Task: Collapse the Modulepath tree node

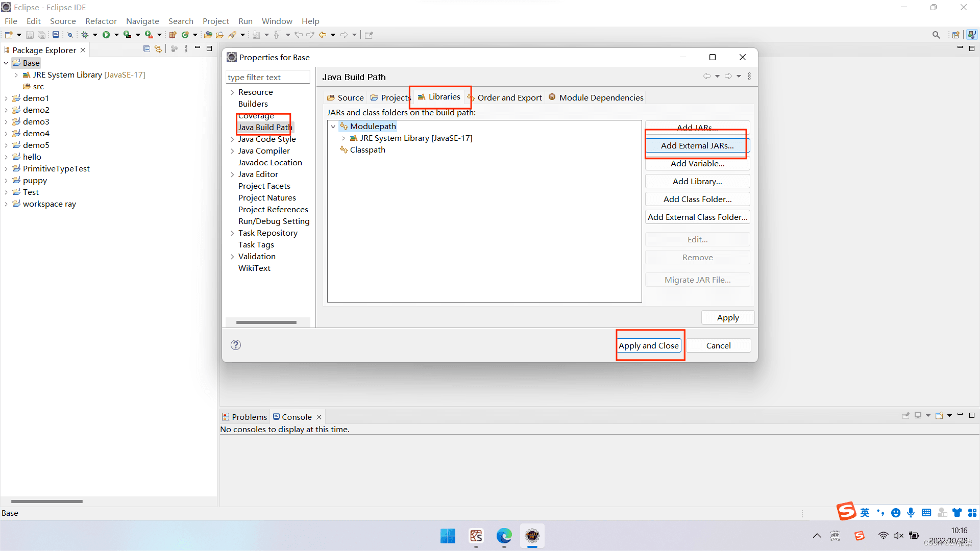Action: coord(333,127)
